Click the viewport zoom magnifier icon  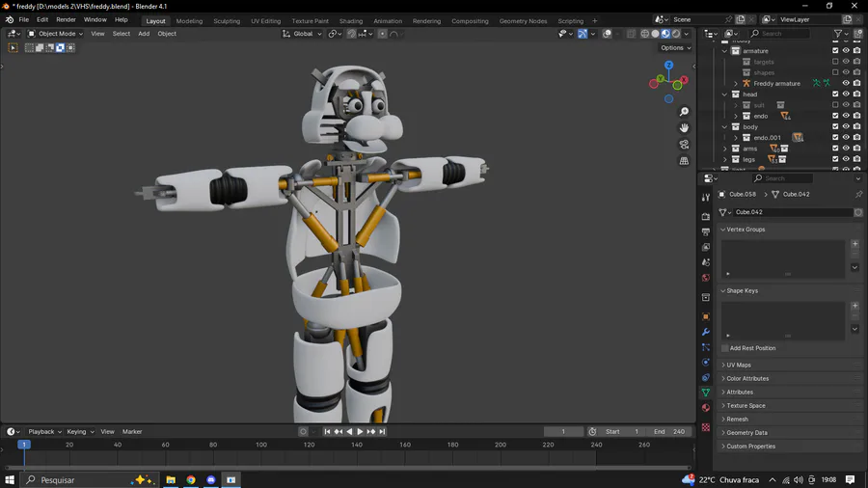pyautogui.click(x=684, y=112)
